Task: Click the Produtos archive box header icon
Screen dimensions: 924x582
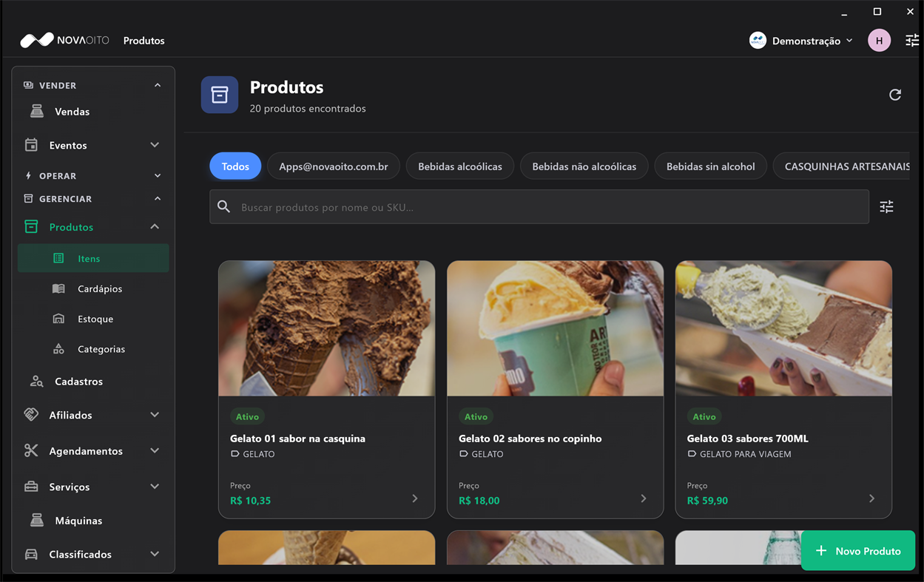Action: (x=220, y=95)
